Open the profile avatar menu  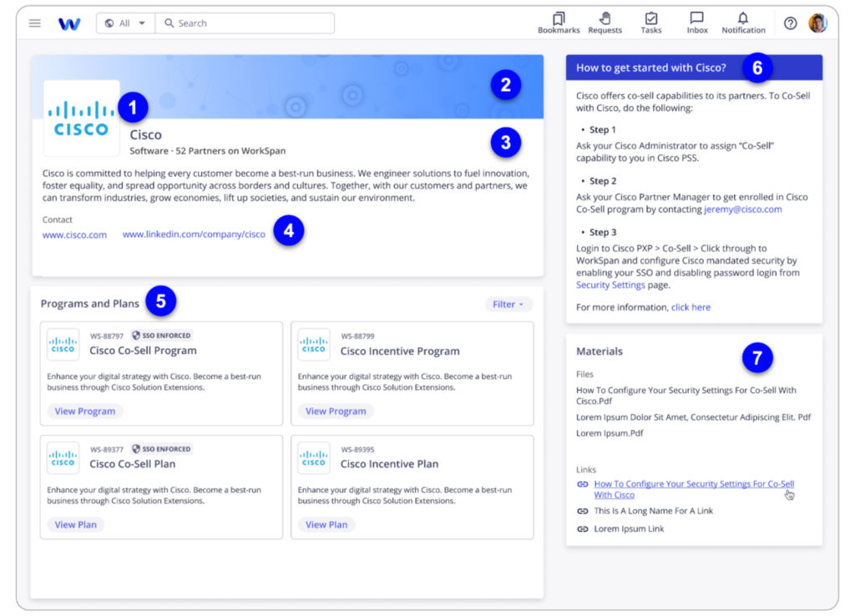coord(819,23)
